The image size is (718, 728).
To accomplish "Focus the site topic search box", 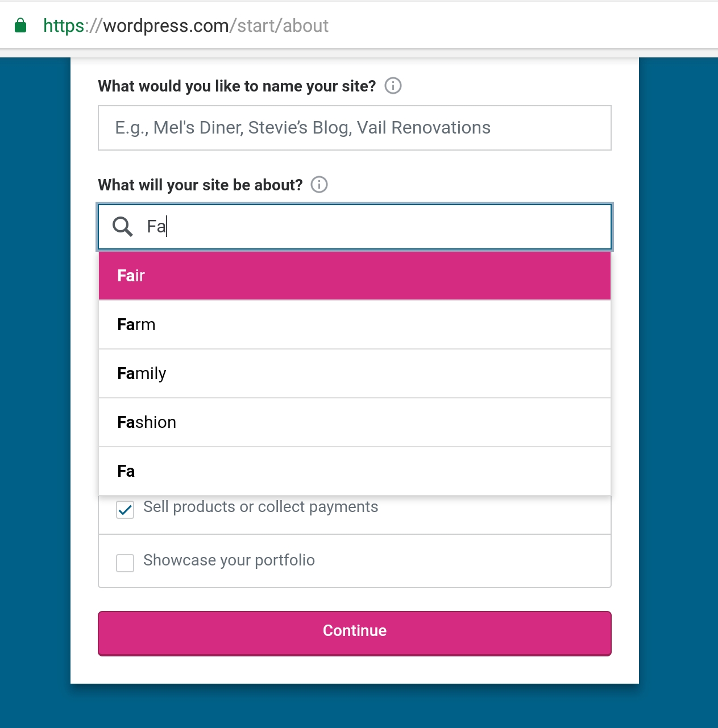I will pos(355,227).
